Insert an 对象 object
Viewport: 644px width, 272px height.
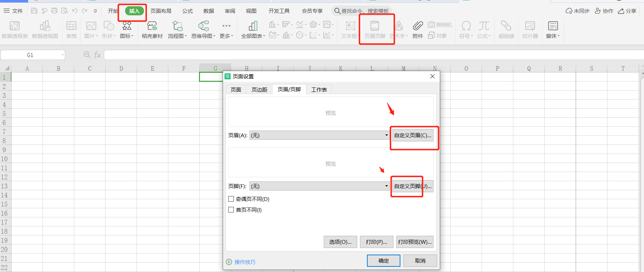point(437,36)
